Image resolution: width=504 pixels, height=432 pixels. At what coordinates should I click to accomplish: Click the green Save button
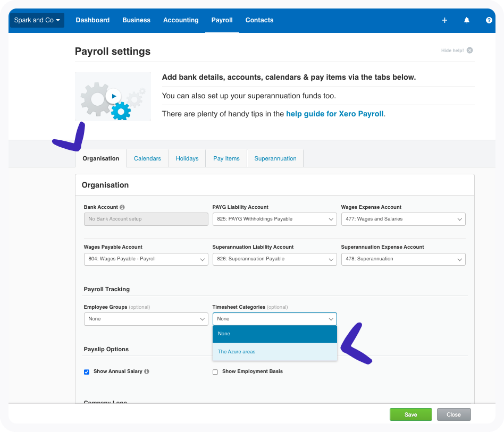tap(410, 414)
